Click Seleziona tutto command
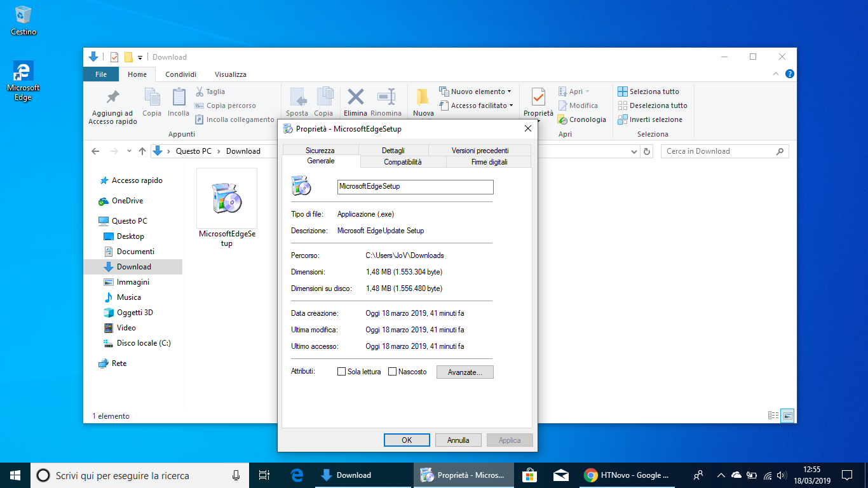The image size is (868, 488). point(648,91)
